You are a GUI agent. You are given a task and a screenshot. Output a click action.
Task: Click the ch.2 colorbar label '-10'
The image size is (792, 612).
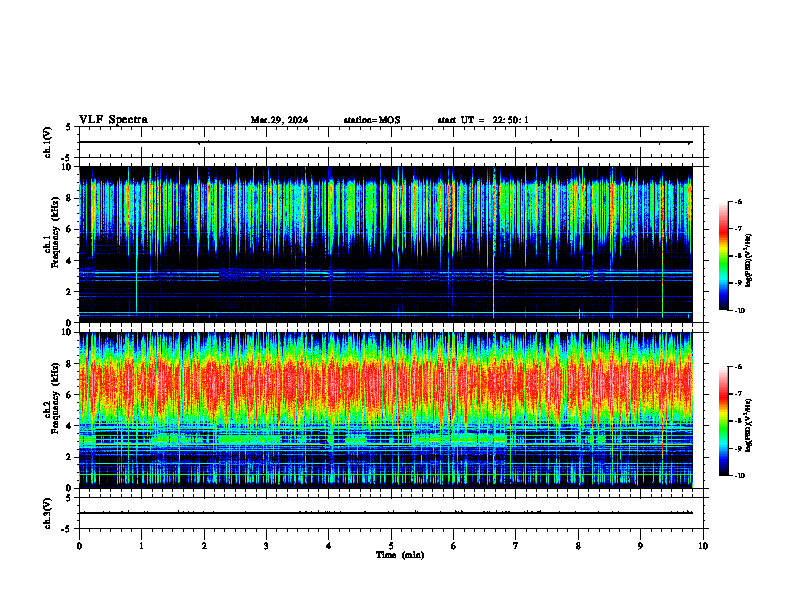pyautogui.click(x=739, y=476)
